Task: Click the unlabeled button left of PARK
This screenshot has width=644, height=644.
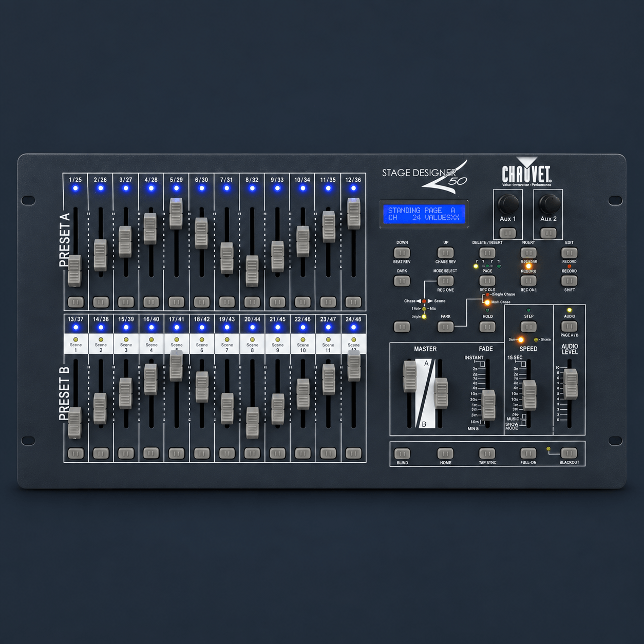Action: 402,327
